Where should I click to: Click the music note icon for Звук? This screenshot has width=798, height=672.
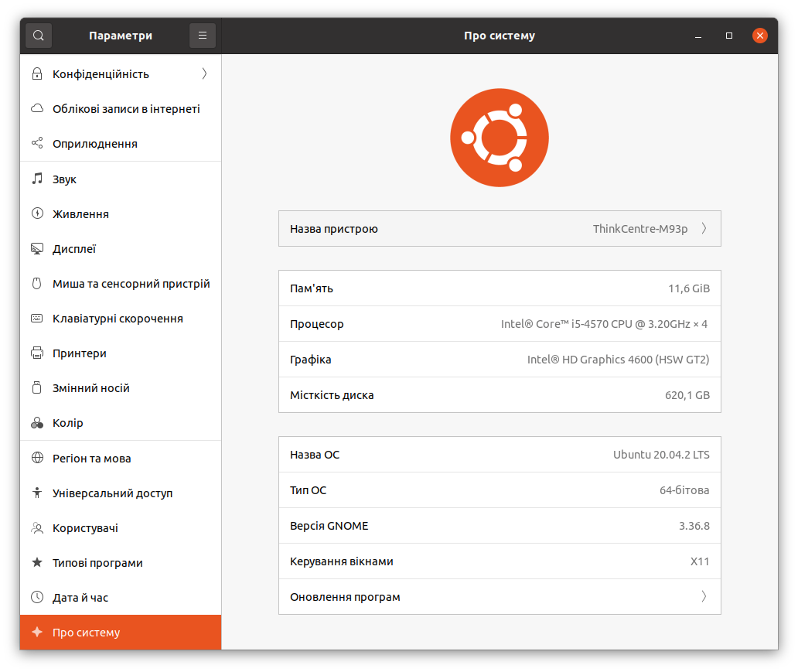pyautogui.click(x=36, y=179)
